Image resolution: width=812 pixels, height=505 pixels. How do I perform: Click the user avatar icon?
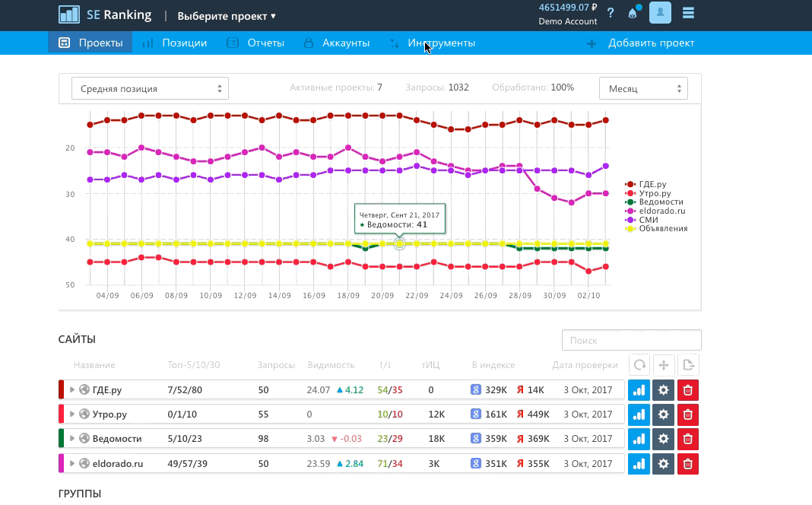pyautogui.click(x=660, y=12)
